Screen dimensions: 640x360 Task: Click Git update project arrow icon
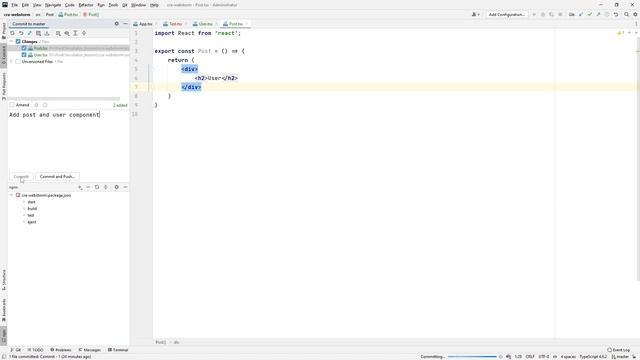coord(581,14)
